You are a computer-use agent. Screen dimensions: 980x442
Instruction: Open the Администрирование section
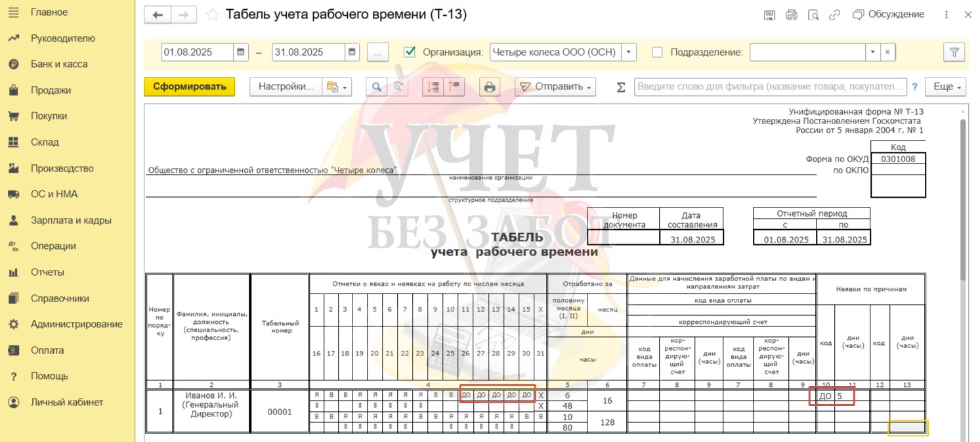(76, 324)
